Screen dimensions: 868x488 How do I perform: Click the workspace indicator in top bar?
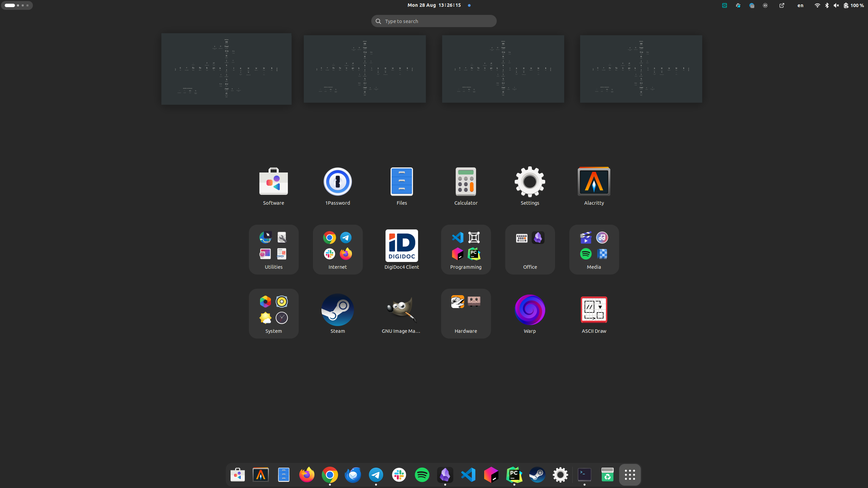tap(17, 5)
